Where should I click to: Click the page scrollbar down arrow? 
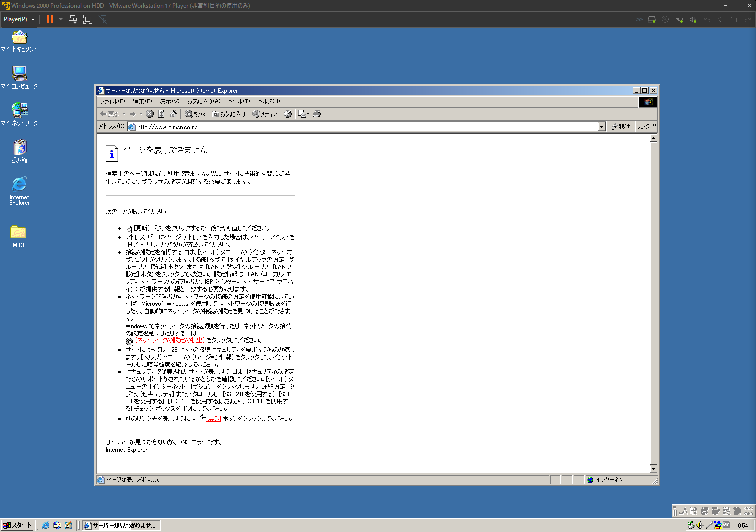click(x=653, y=469)
